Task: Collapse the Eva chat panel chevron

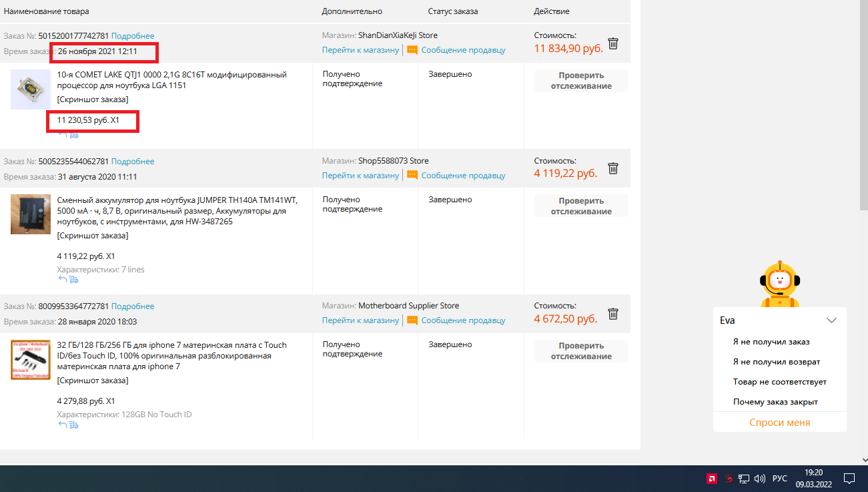Action: (831, 320)
